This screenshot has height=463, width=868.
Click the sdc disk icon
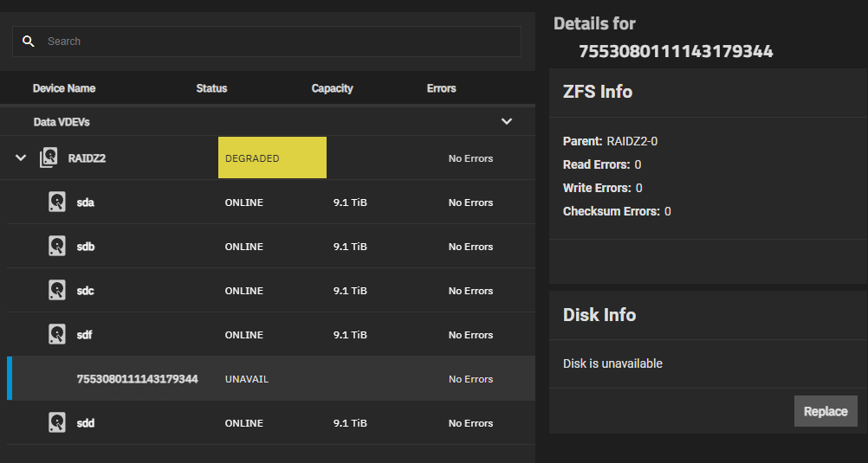56,291
